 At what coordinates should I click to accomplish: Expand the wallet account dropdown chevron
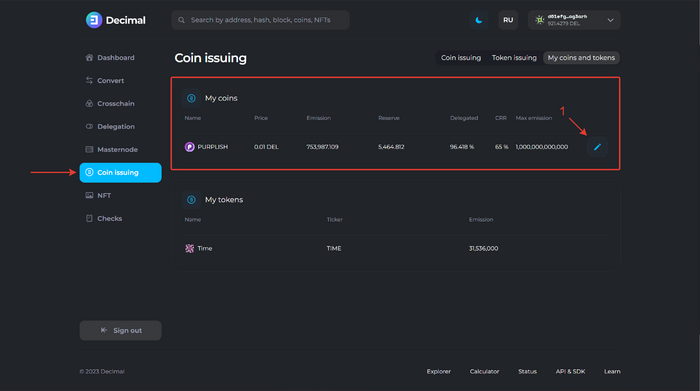[x=610, y=20]
